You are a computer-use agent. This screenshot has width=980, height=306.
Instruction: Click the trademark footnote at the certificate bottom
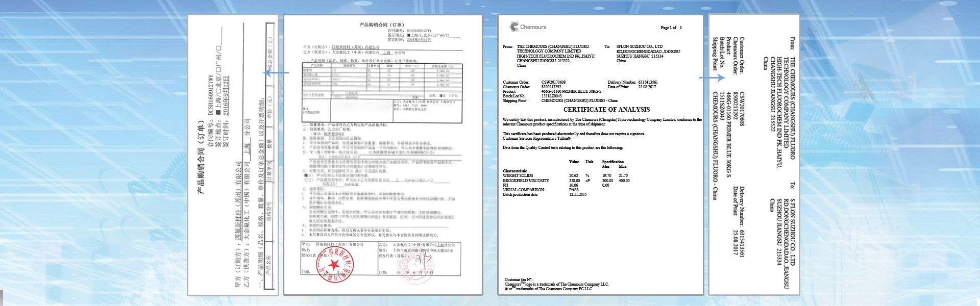click(556, 287)
